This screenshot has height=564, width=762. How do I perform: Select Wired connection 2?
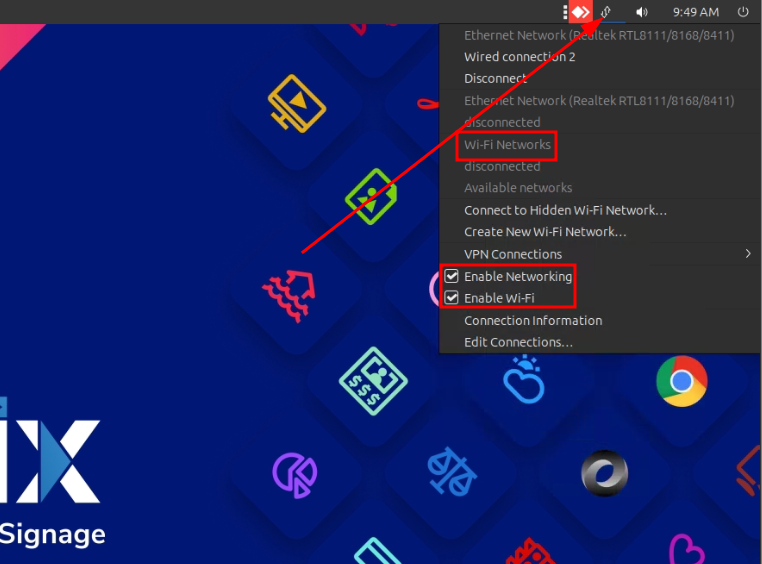(520, 57)
